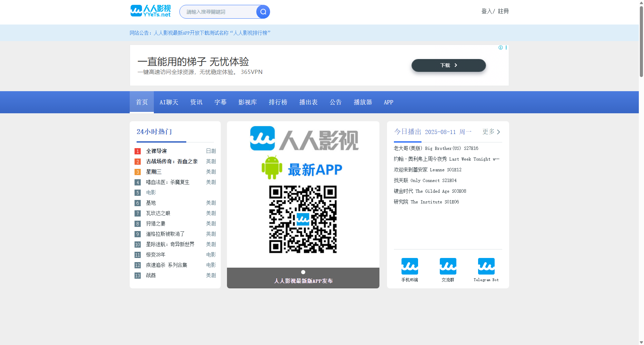
Task: Click the 下载 ad button
Action: (449, 65)
